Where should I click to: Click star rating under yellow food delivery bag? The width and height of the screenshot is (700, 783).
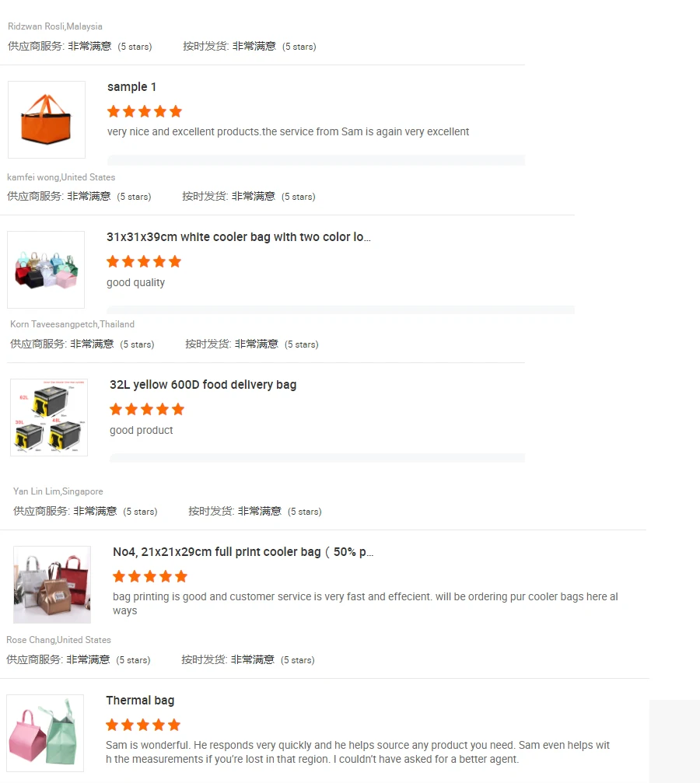[x=147, y=410]
